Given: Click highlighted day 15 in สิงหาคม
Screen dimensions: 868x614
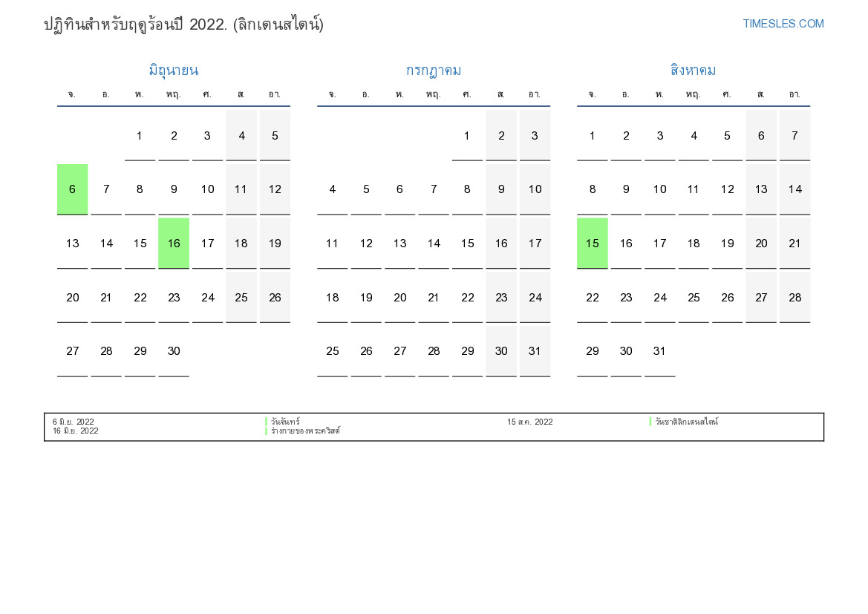Looking at the screenshot, I should coord(593,243).
